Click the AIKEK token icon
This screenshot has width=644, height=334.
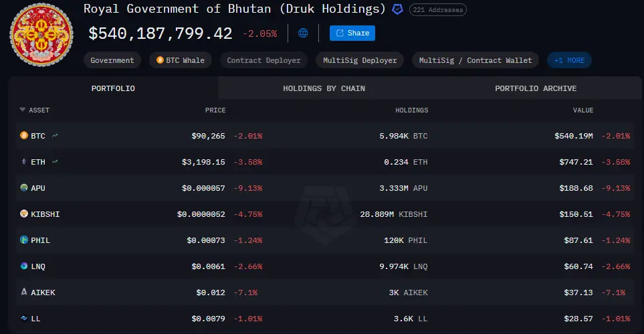pyautogui.click(x=24, y=293)
